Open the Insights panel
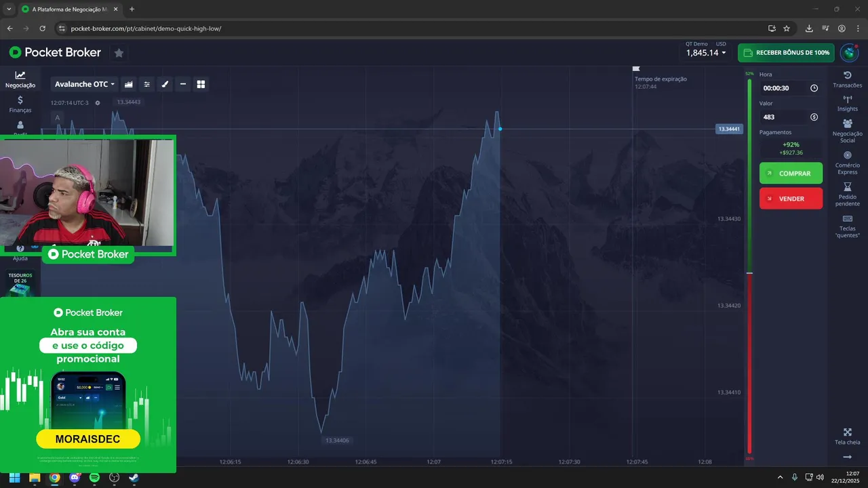 click(x=847, y=104)
